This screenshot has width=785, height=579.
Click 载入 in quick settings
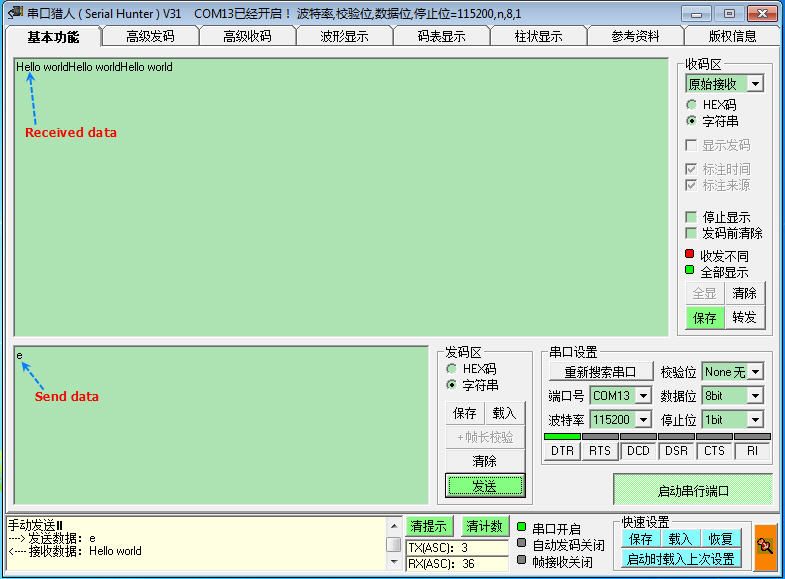680,539
